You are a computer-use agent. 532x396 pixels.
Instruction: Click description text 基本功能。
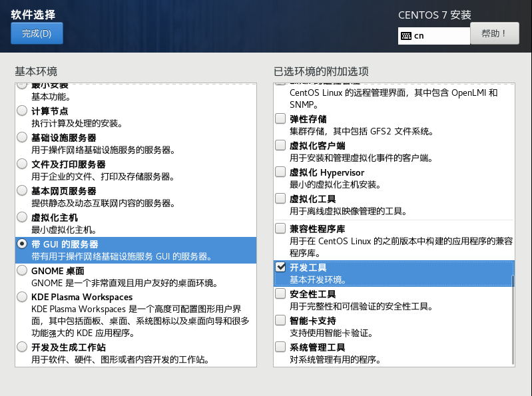pos(51,97)
